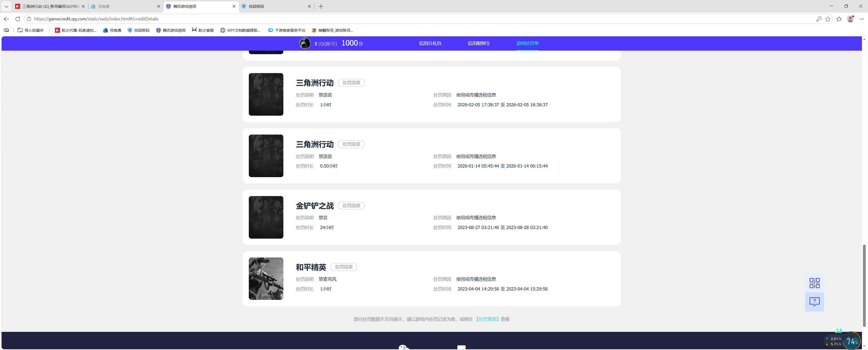Viewport: 868px width, 350px height.
Task: Click the 金铲铲之战 game thumbnail
Action: (266, 217)
